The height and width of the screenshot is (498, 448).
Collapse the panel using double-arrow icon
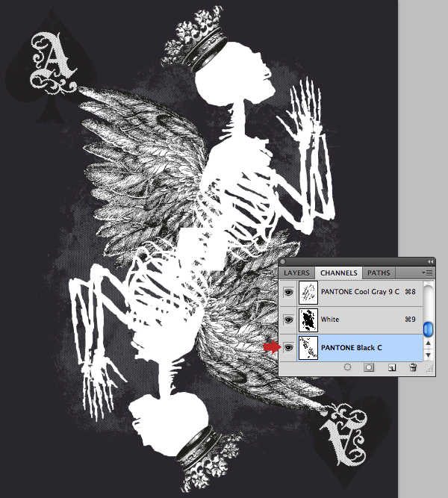(x=430, y=262)
